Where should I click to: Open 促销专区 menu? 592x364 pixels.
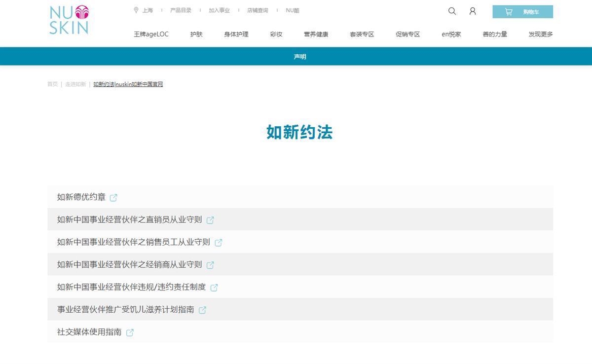408,35
